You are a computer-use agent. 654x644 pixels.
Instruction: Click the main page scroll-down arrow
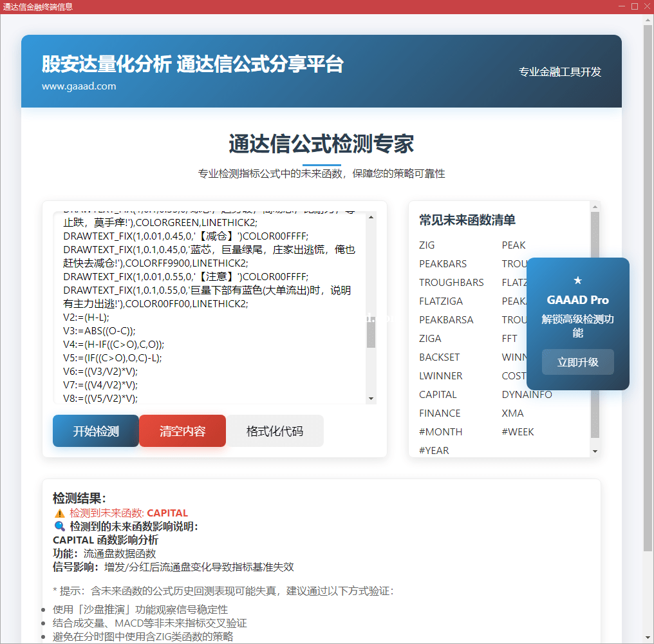click(x=648, y=638)
